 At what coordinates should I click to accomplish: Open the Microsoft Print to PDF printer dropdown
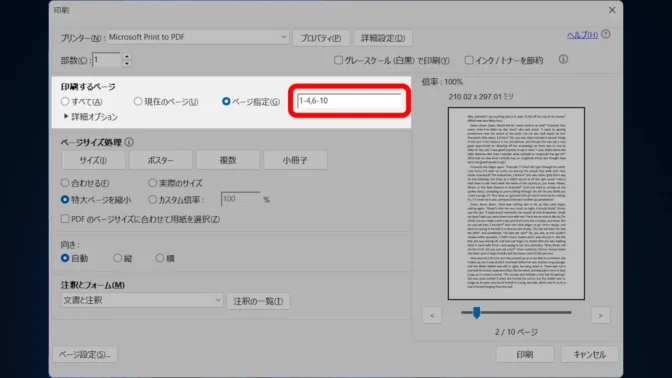click(198, 37)
